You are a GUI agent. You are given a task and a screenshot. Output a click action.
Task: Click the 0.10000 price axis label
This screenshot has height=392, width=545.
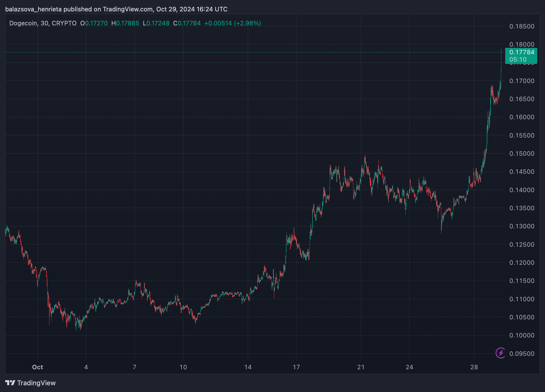pyautogui.click(x=521, y=335)
